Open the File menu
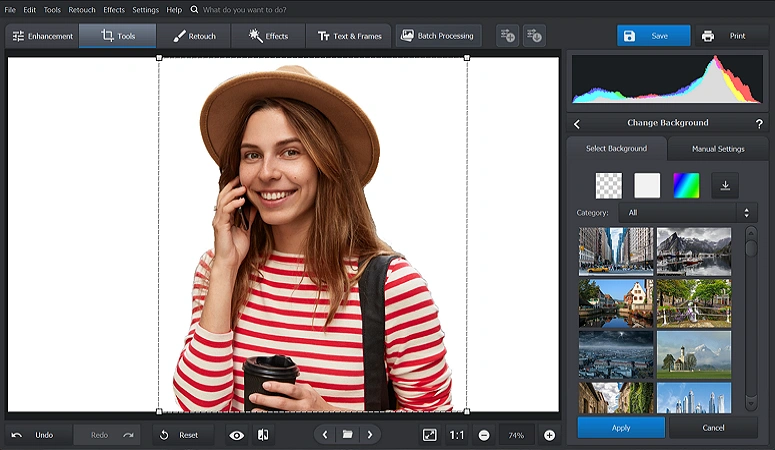Screen dimensions: 775x450 point(10,9)
